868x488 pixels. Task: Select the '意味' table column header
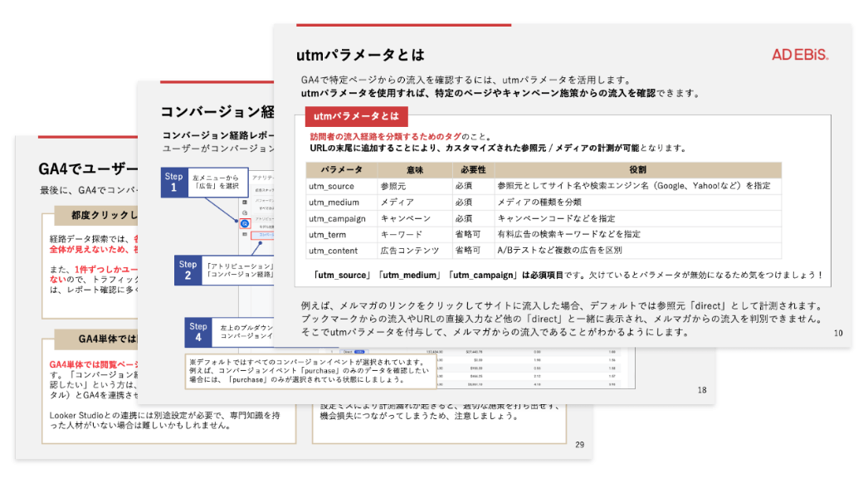[415, 169]
